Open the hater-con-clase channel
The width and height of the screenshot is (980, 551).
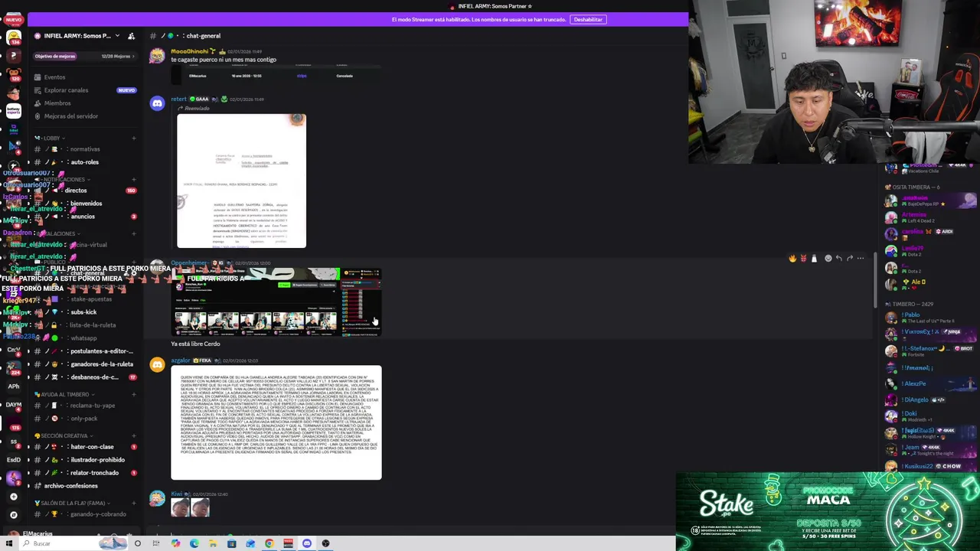click(x=84, y=447)
